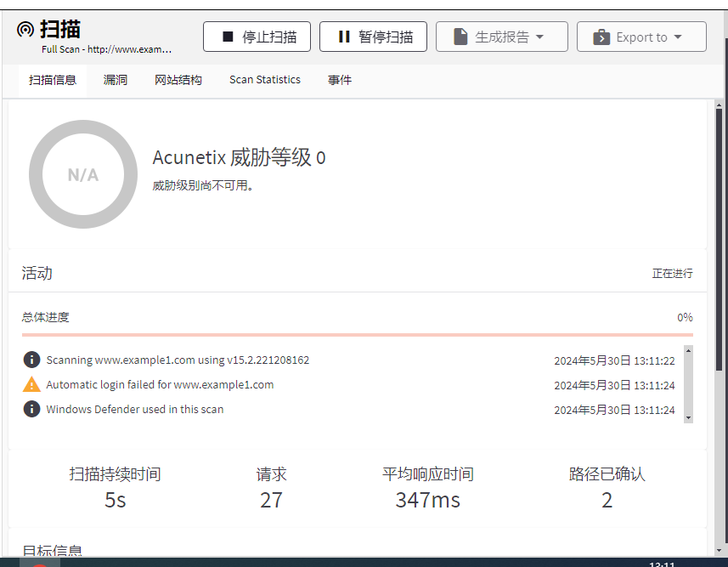
Task: Open the 生成报告 dropdown arrow
Action: 539,37
